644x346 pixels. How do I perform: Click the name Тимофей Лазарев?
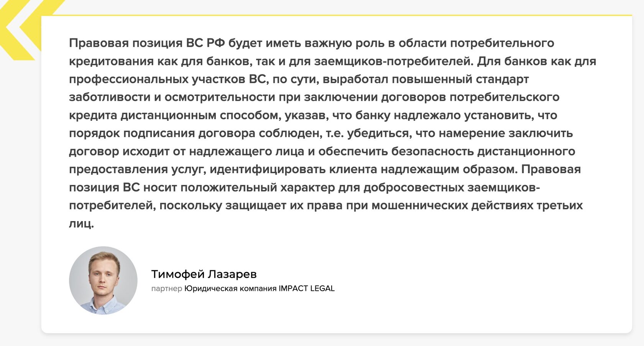pyautogui.click(x=204, y=274)
